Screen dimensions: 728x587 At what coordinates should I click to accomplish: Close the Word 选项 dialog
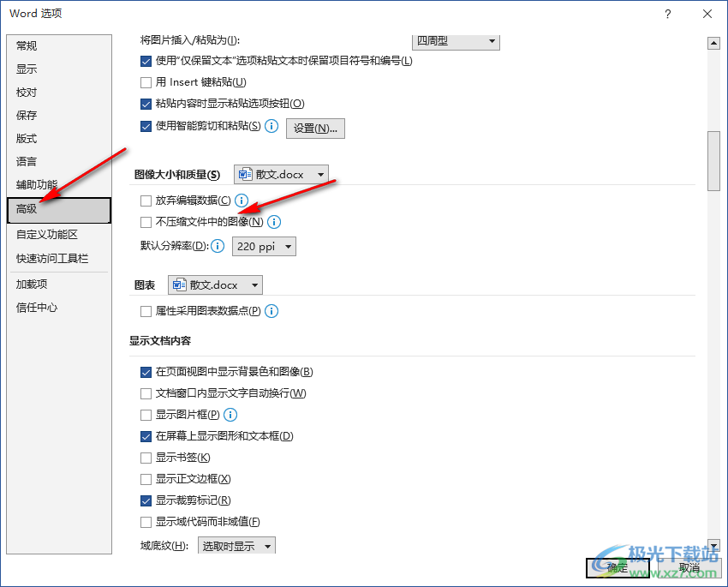coord(707,14)
